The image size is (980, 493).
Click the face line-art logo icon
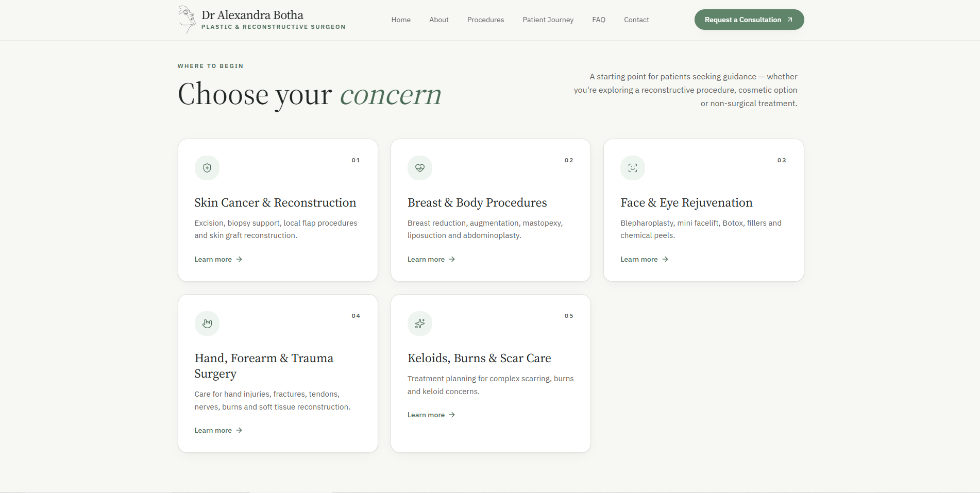click(x=187, y=20)
